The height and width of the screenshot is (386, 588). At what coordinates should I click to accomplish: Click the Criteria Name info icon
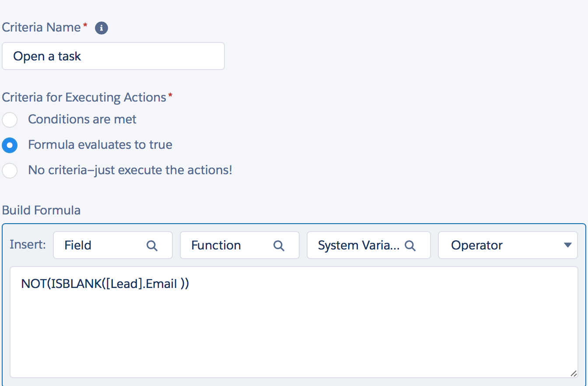(x=101, y=28)
